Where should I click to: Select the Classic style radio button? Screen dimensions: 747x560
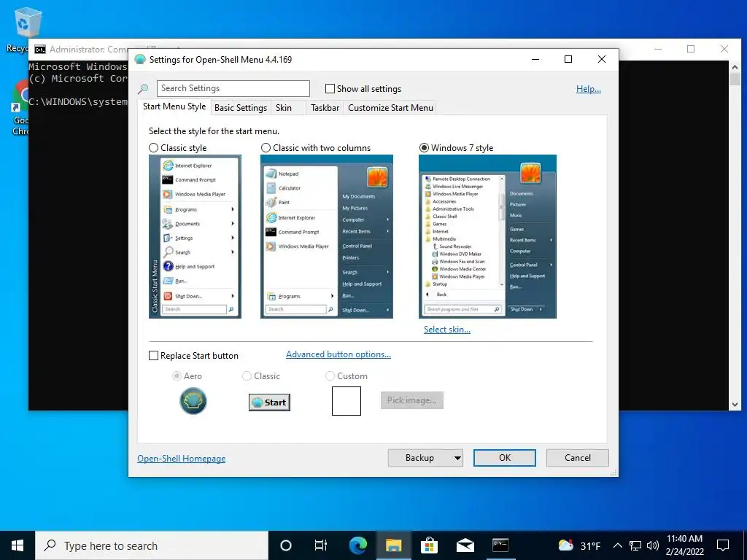click(x=153, y=148)
